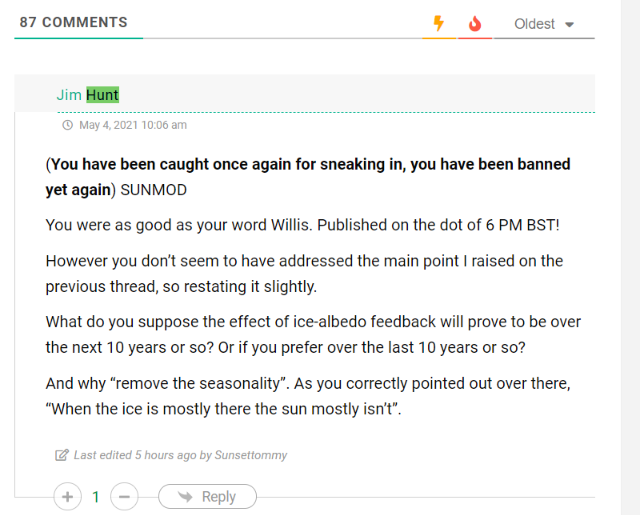
Task: Click the lightning bolt most-reacted icon
Action: (x=439, y=23)
